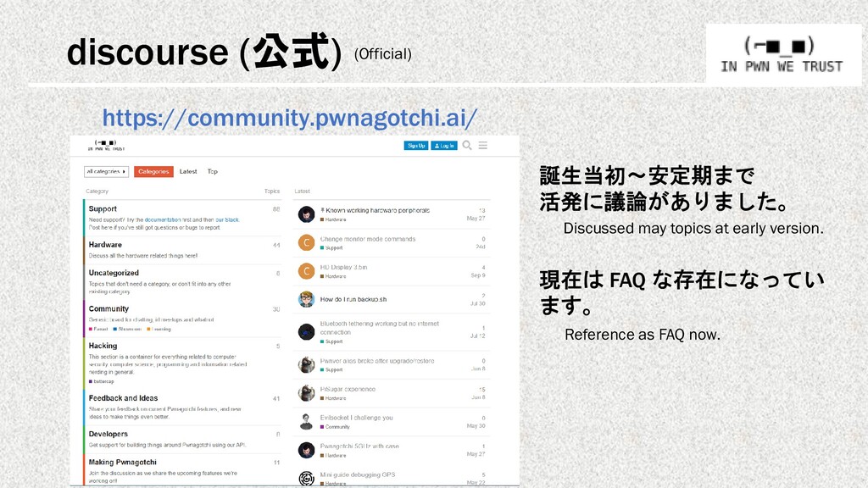The height and width of the screenshot is (488, 868).
Task: Open the Developers category
Action: coord(108,434)
